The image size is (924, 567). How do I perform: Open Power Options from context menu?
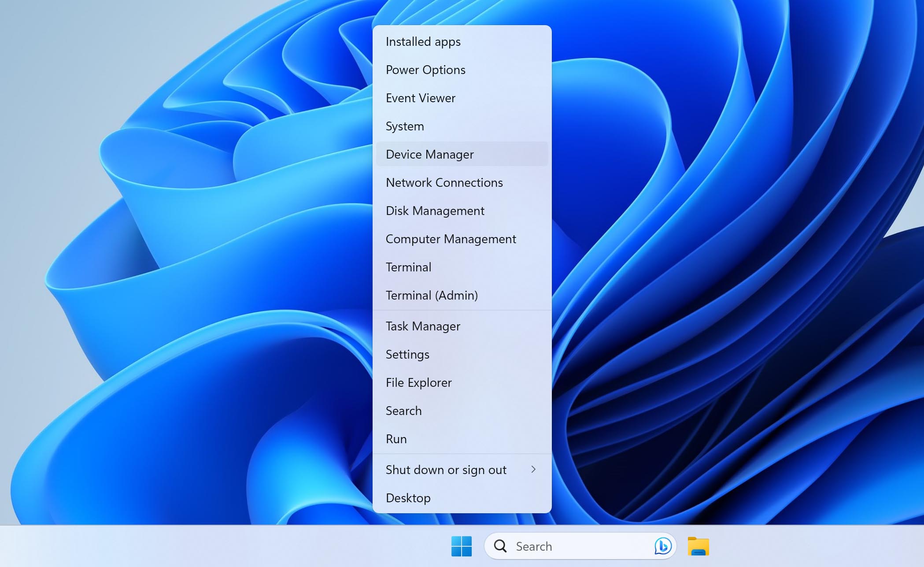[x=426, y=69]
